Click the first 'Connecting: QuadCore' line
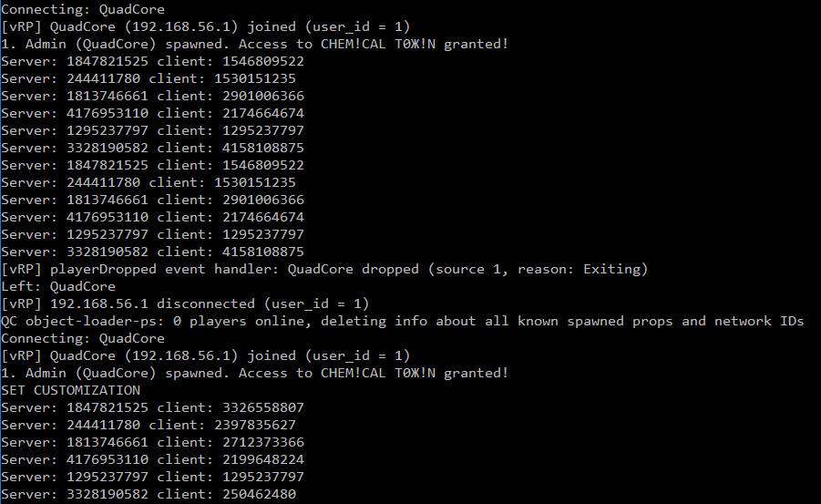 point(83,9)
